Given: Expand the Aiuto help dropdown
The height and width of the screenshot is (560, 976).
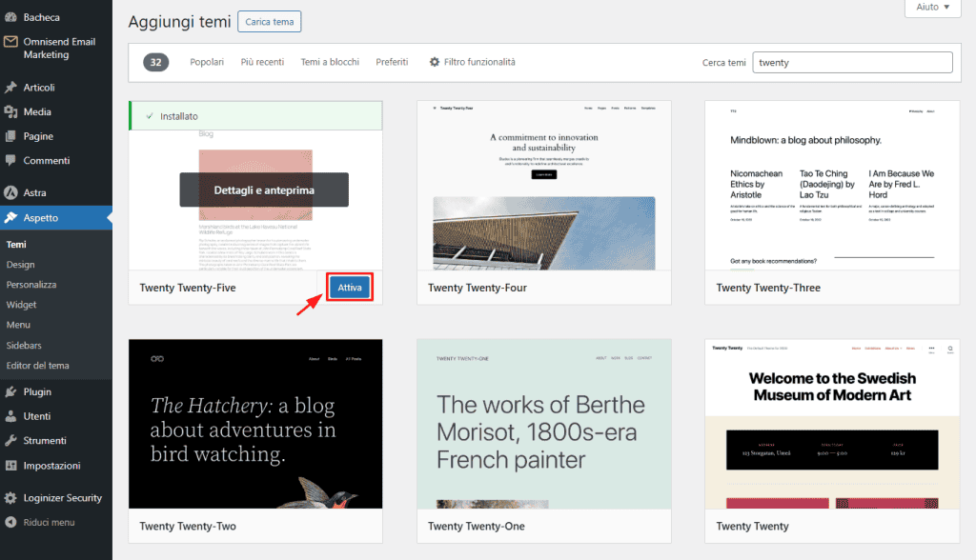Looking at the screenshot, I should tap(932, 8).
